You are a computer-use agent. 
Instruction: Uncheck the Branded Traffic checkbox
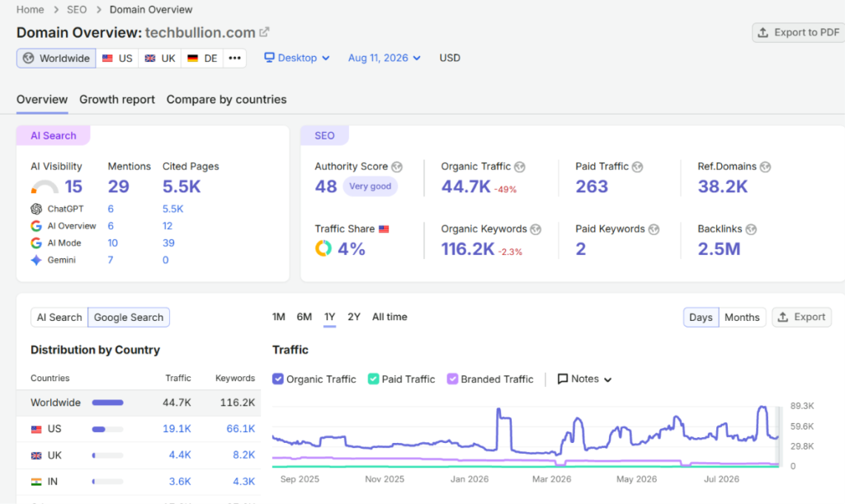(x=452, y=379)
